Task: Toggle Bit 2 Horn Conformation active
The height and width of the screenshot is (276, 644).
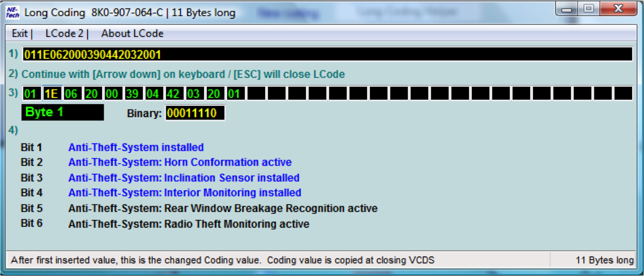Action: point(180,162)
